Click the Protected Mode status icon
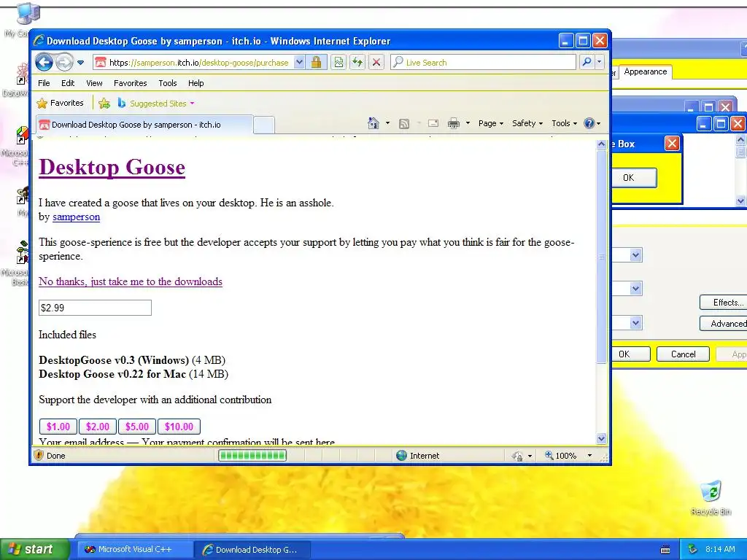The image size is (747, 560). 517,456
